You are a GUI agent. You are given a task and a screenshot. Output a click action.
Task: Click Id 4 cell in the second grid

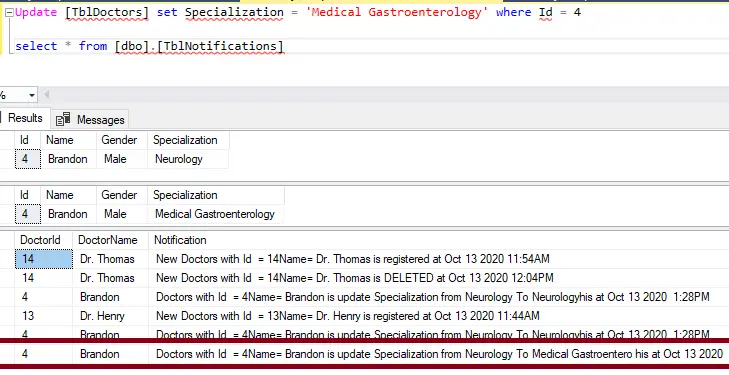(x=27, y=214)
